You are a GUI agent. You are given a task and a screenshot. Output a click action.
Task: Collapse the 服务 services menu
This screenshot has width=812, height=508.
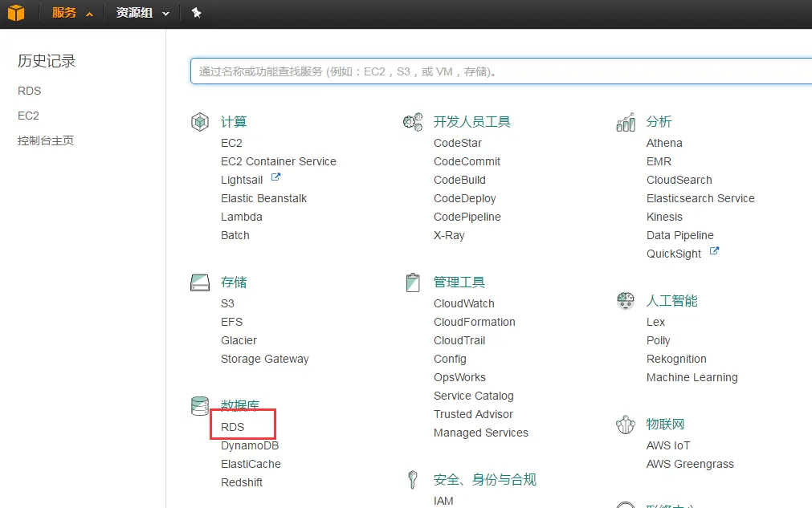click(x=72, y=13)
